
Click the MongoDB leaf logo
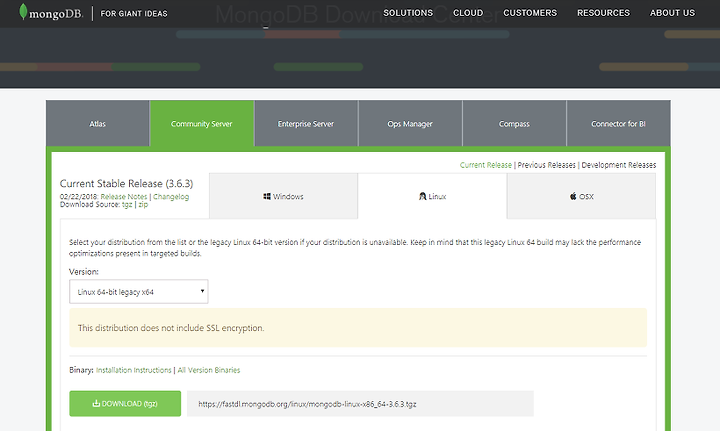23,12
